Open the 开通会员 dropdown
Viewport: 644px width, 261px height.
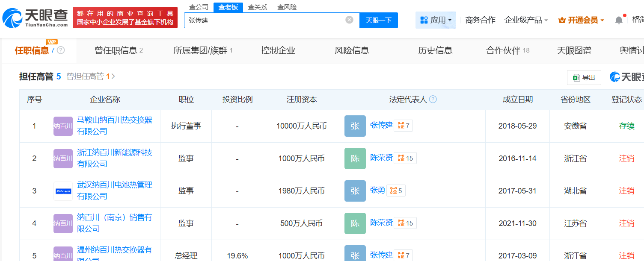point(581,20)
